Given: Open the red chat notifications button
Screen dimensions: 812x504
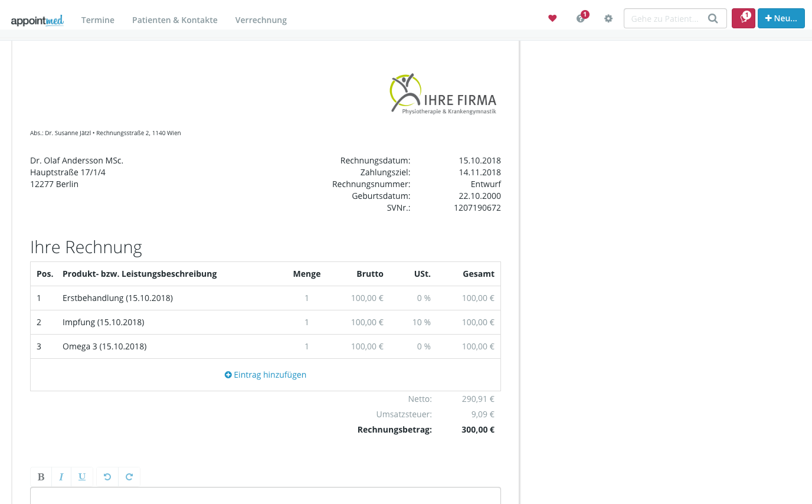Looking at the screenshot, I should tap(744, 18).
